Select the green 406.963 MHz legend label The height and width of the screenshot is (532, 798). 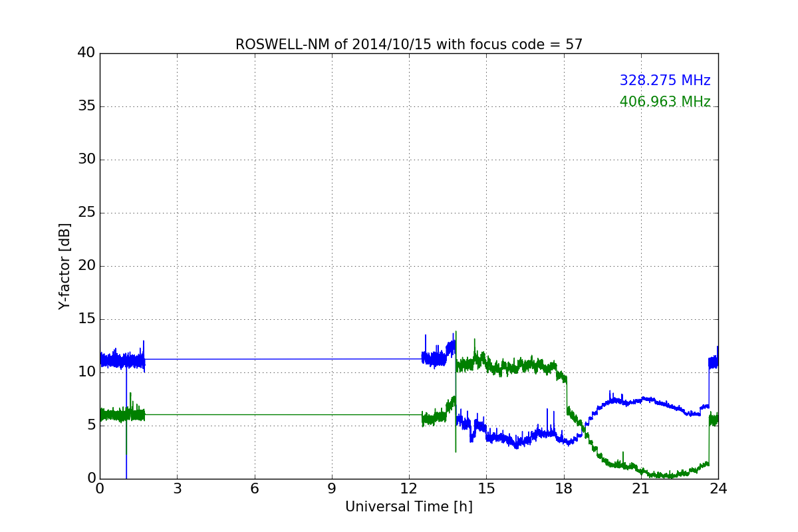(x=665, y=102)
